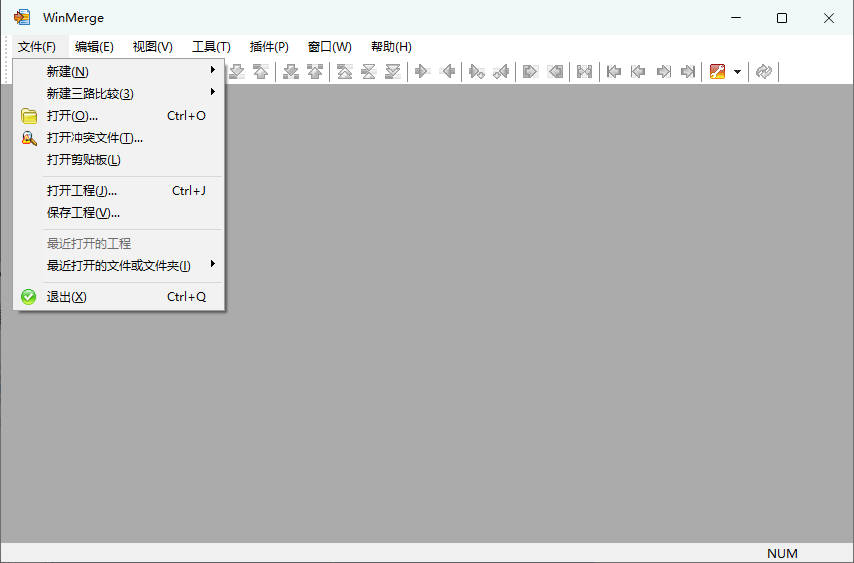
Task: Click the WinMerge window title text
Action: pyautogui.click(x=74, y=18)
